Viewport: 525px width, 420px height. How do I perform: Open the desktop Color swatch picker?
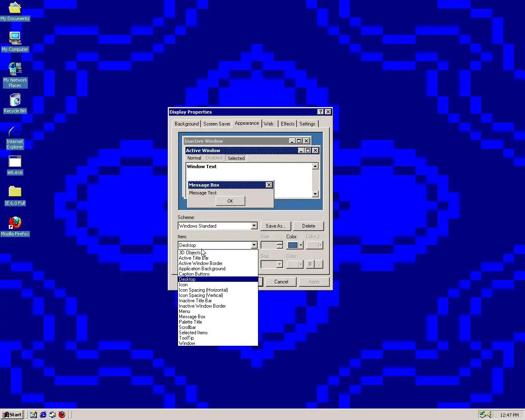(294, 245)
